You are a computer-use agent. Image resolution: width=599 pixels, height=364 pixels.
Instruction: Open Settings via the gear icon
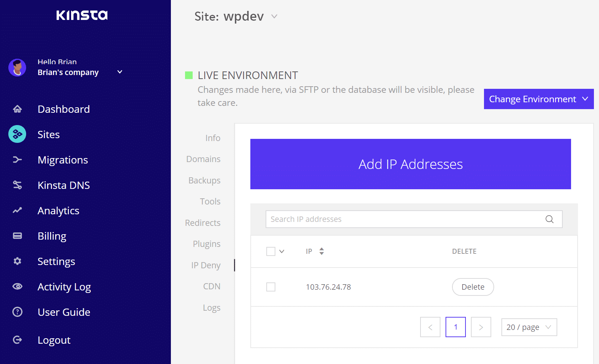[x=17, y=261]
